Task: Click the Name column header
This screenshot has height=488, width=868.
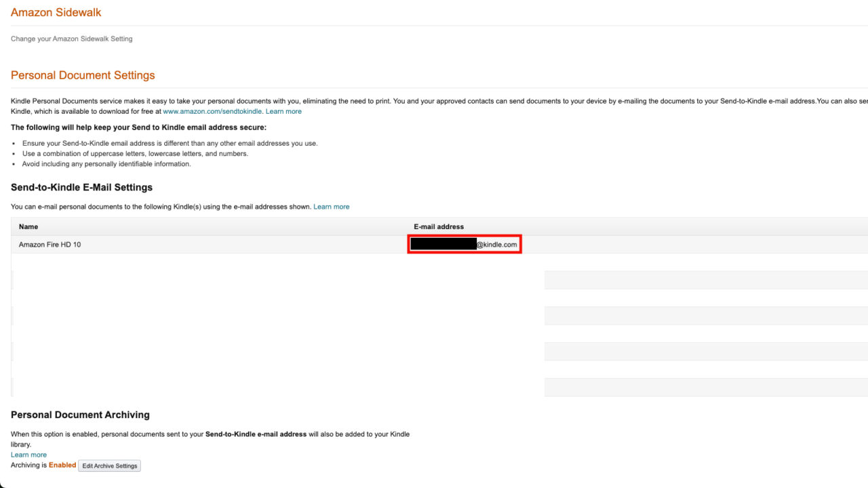Action: pos(28,226)
